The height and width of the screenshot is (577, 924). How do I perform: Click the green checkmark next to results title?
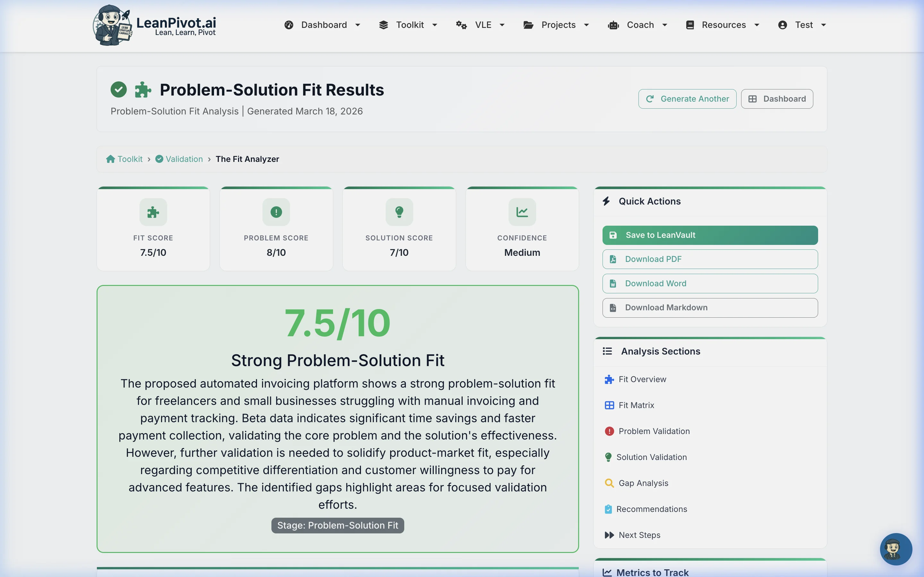118,89
